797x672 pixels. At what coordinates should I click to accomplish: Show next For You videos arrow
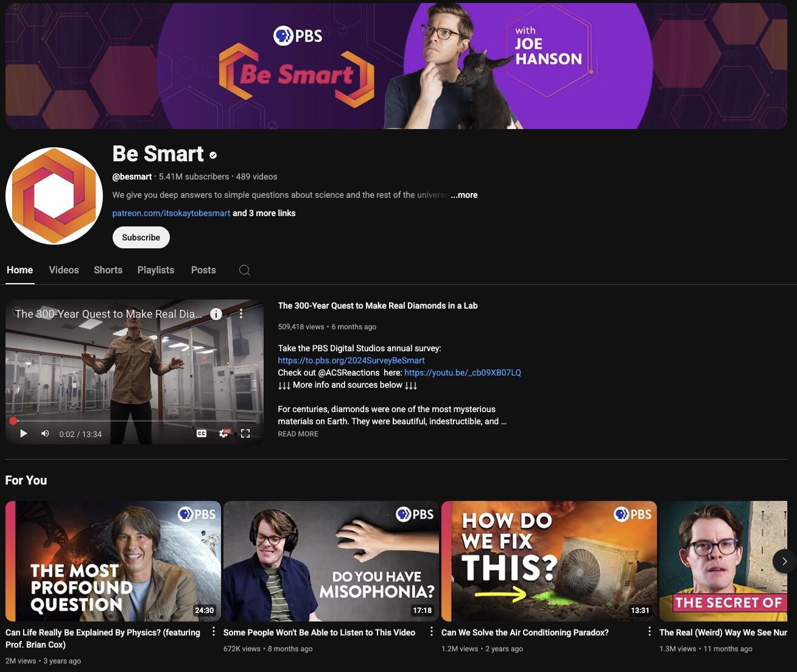click(784, 561)
